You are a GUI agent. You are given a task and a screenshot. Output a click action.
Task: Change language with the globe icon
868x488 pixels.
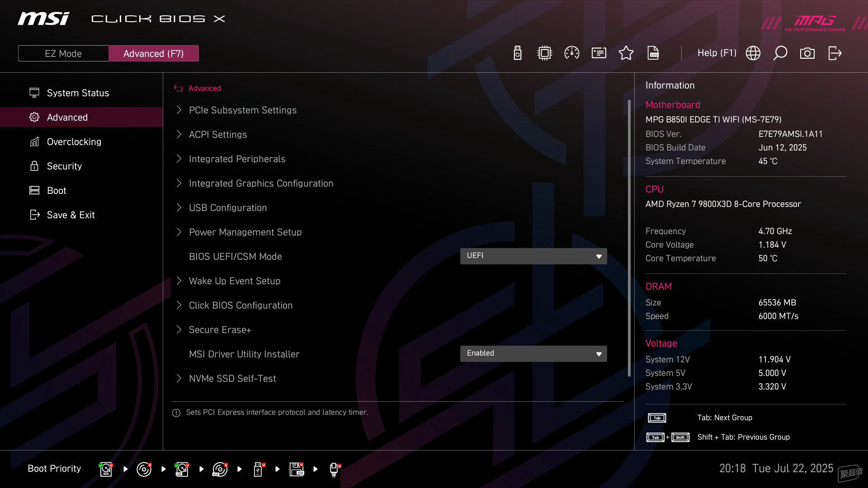753,53
